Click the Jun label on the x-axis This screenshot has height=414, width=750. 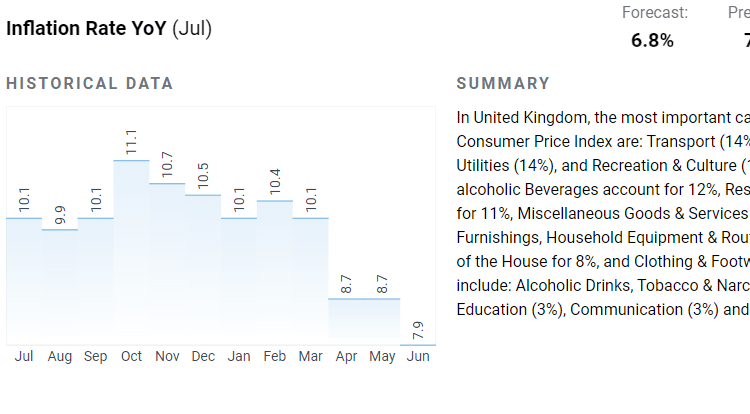[418, 357]
